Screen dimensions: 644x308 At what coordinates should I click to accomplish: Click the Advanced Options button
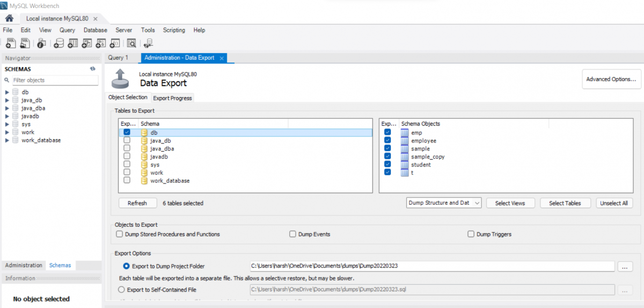611,79
